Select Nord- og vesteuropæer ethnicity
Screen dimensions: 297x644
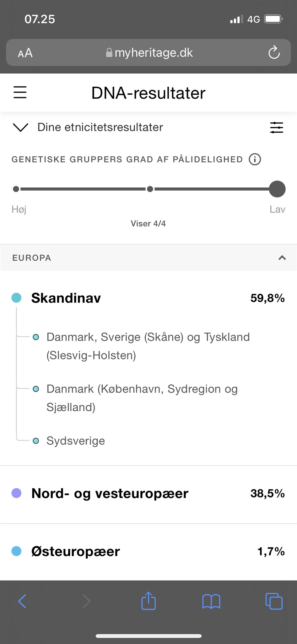(x=110, y=493)
